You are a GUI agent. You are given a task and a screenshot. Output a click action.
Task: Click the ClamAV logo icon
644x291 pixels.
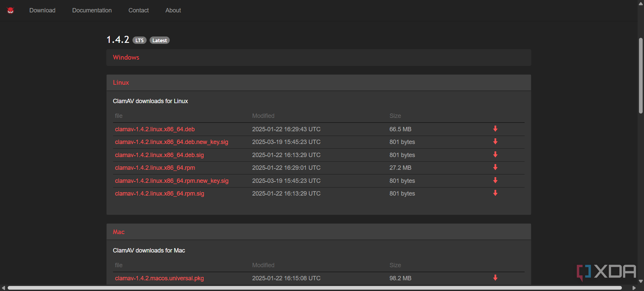(10, 10)
